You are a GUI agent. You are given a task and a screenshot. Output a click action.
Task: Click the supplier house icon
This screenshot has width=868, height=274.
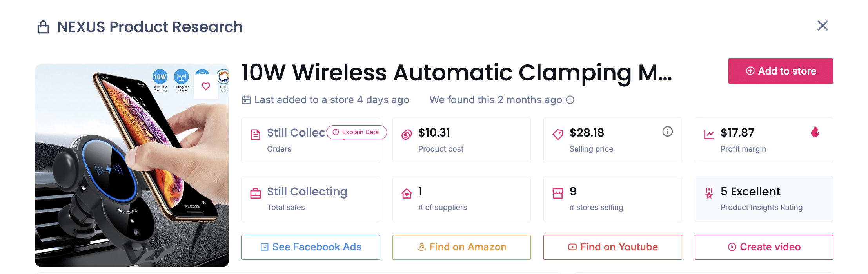(x=407, y=194)
